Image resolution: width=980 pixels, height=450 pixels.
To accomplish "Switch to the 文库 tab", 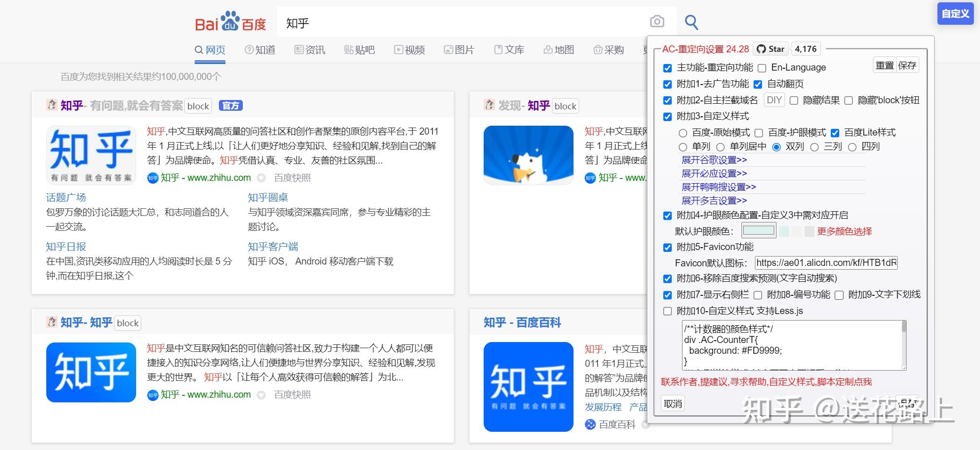I will pyautogui.click(x=509, y=50).
